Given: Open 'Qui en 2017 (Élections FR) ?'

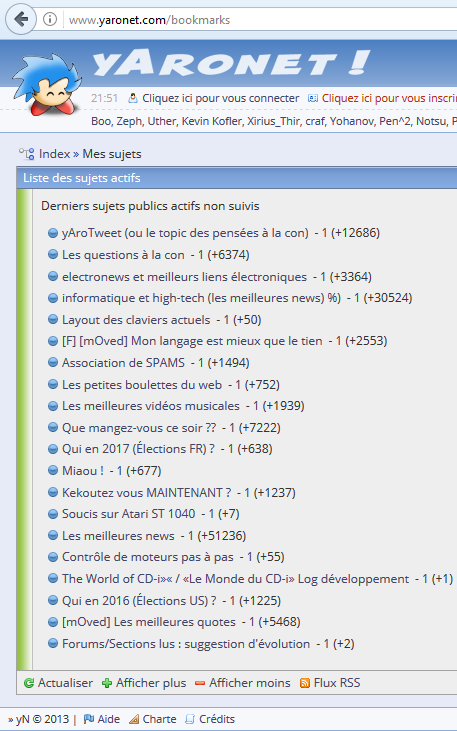Looking at the screenshot, I should pyautogui.click(x=138, y=448).
